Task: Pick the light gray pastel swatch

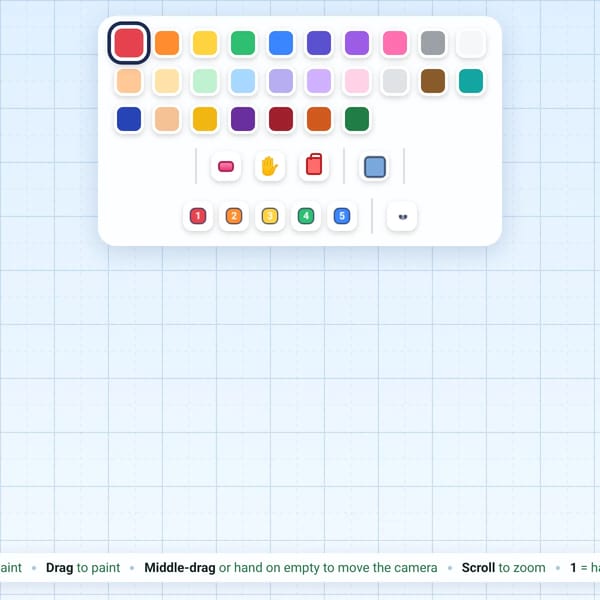Action: 395,81
